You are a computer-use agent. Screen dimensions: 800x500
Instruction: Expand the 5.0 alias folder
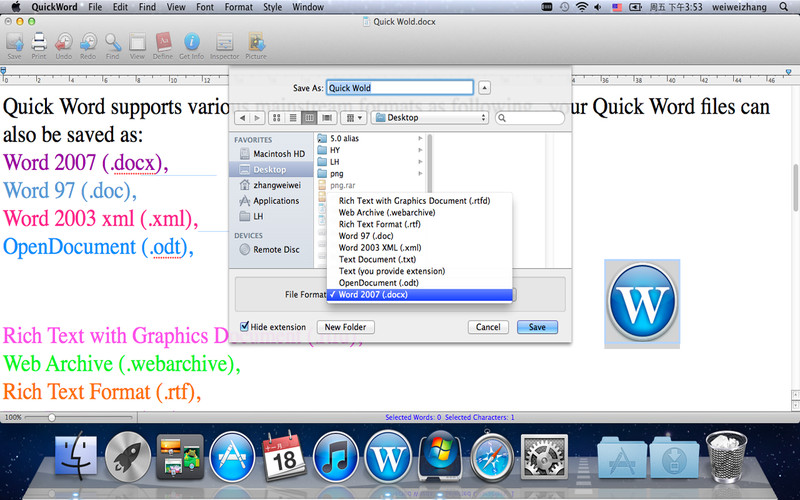(420, 138)
